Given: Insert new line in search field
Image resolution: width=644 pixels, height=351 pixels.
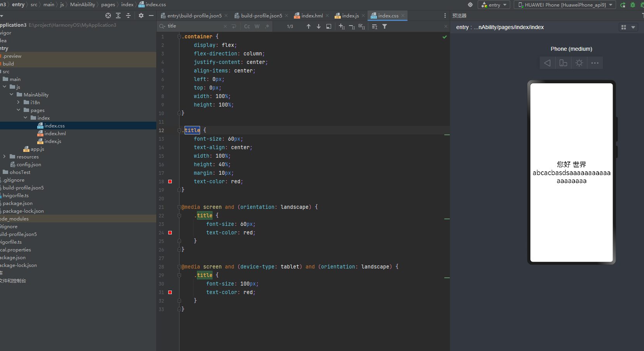Looking at the screenshot, I should point(234,26).
